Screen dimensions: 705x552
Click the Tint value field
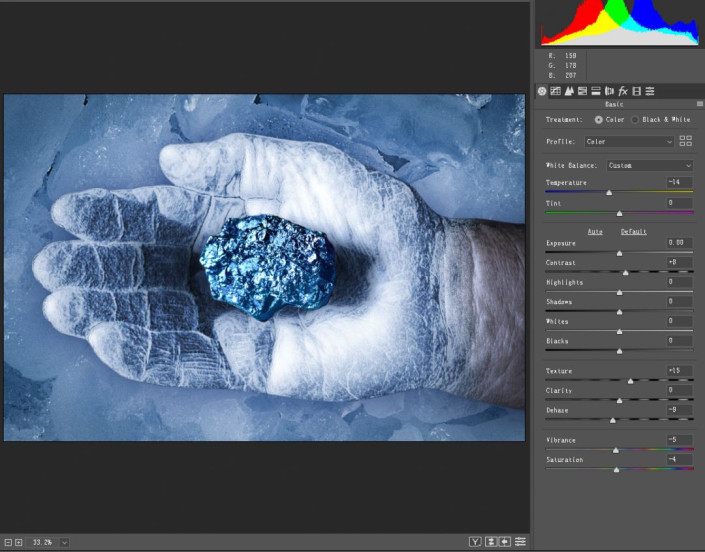tap(679, 203)
